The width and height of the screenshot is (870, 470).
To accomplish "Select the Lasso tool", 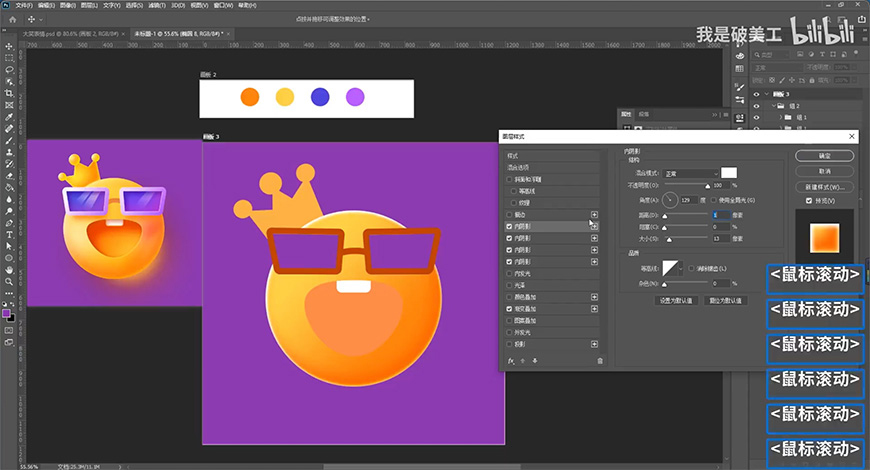I will 9,70.
